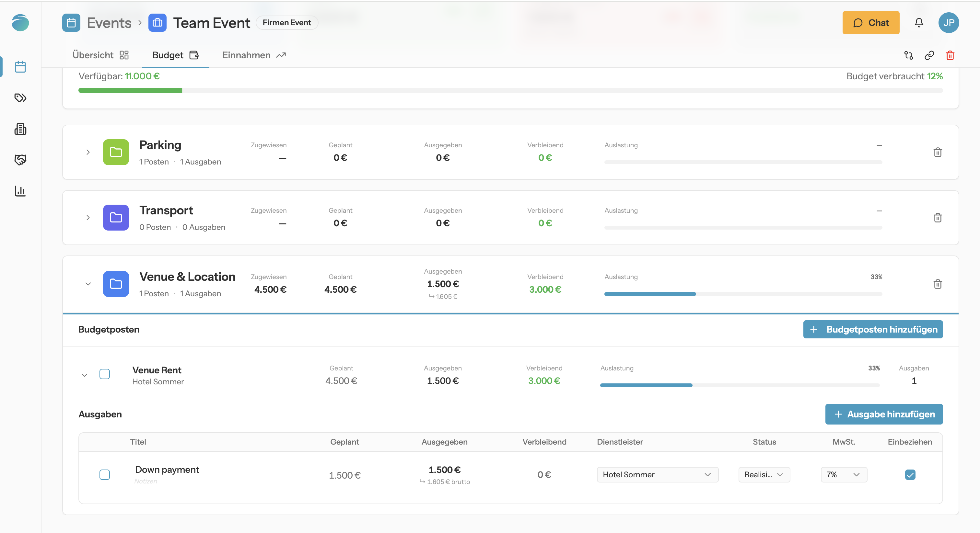This screenshot has height=533, width=980.
Task: Open the Chat button
Action: (871, 23)
